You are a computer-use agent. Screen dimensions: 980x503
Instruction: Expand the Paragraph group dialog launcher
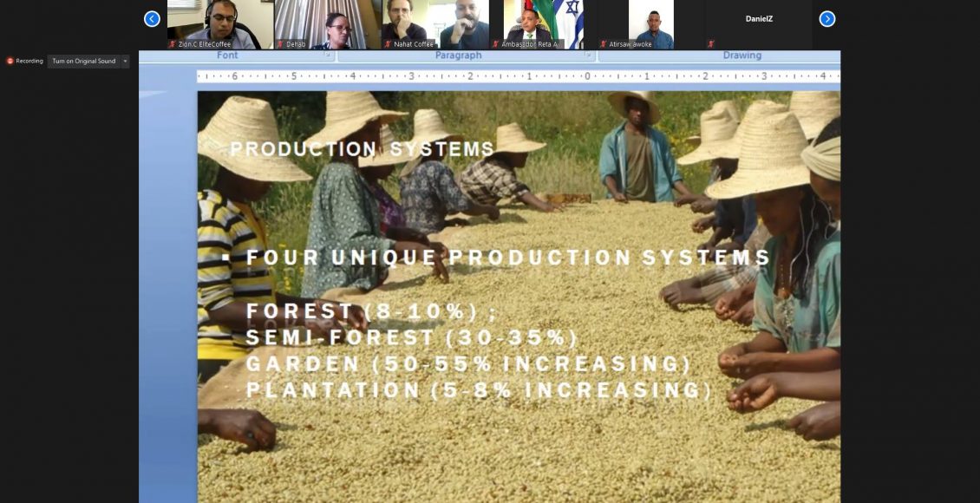tap(589, 56)
